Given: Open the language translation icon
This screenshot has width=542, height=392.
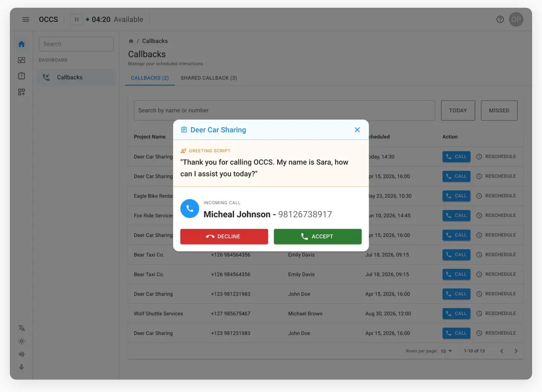Looking at the screenshot, I should (21, 328).
